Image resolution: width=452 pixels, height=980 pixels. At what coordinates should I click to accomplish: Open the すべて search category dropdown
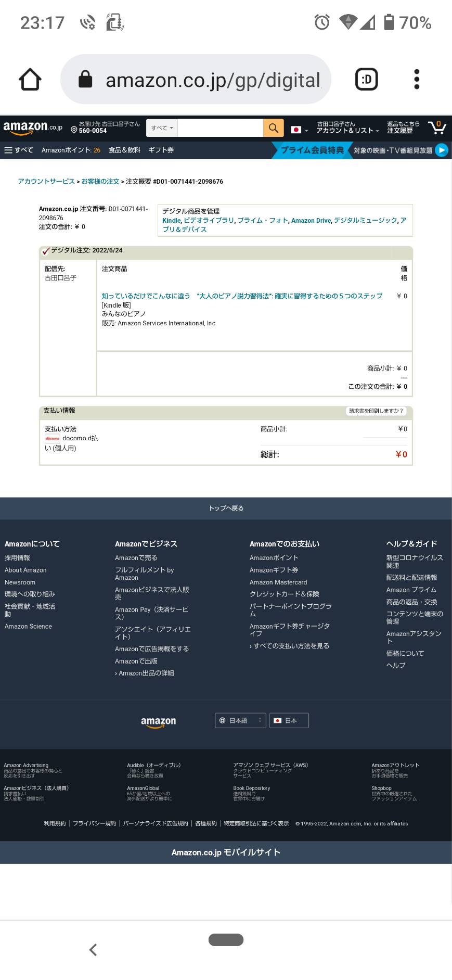pos(162,128)
